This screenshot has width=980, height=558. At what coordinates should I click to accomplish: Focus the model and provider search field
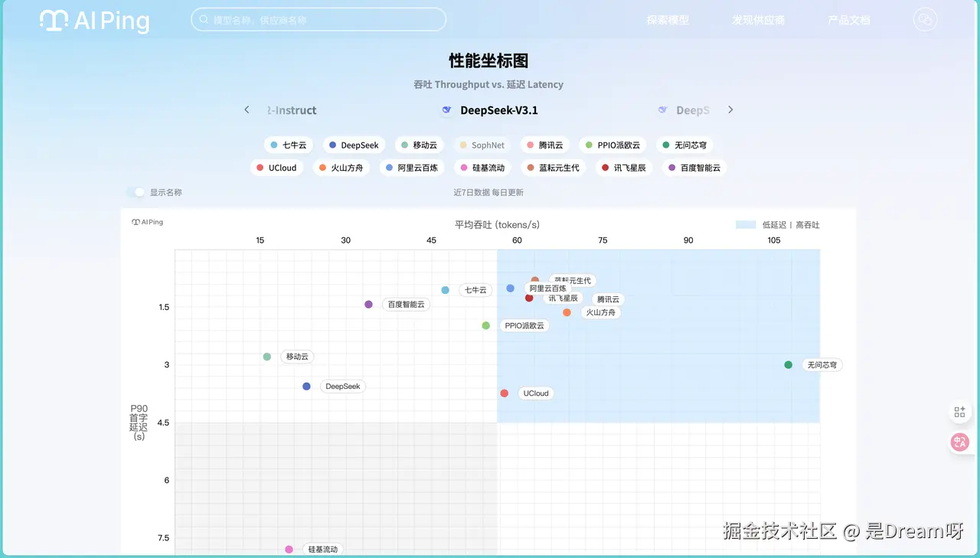pos(318,20)
